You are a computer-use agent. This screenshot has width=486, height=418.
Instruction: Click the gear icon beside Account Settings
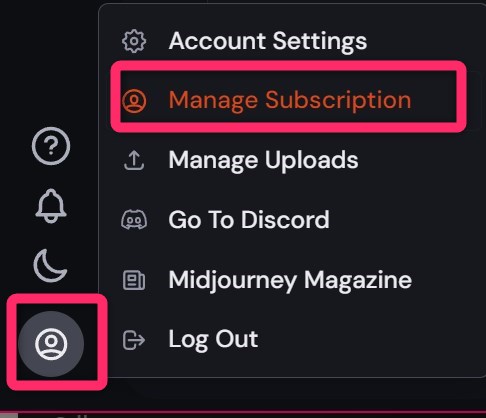(134, 41)
